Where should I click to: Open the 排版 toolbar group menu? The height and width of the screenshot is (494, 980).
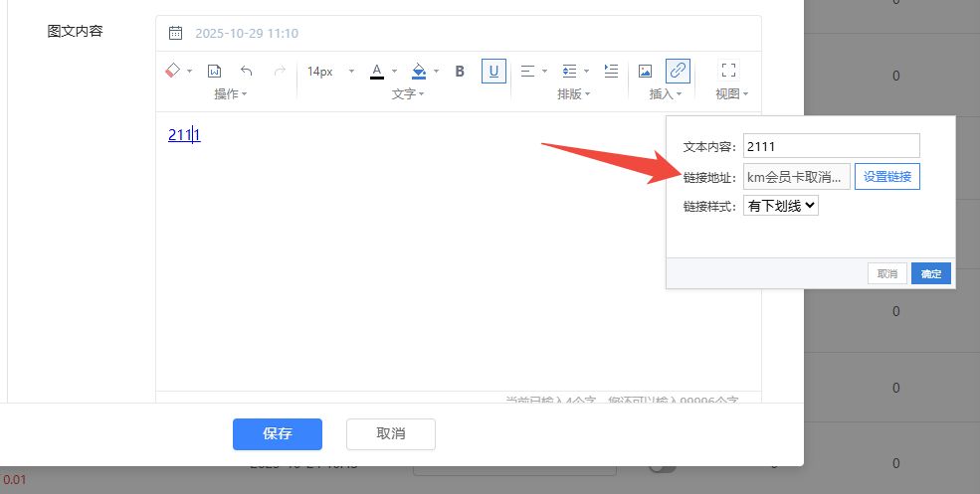tap(573, 94)
